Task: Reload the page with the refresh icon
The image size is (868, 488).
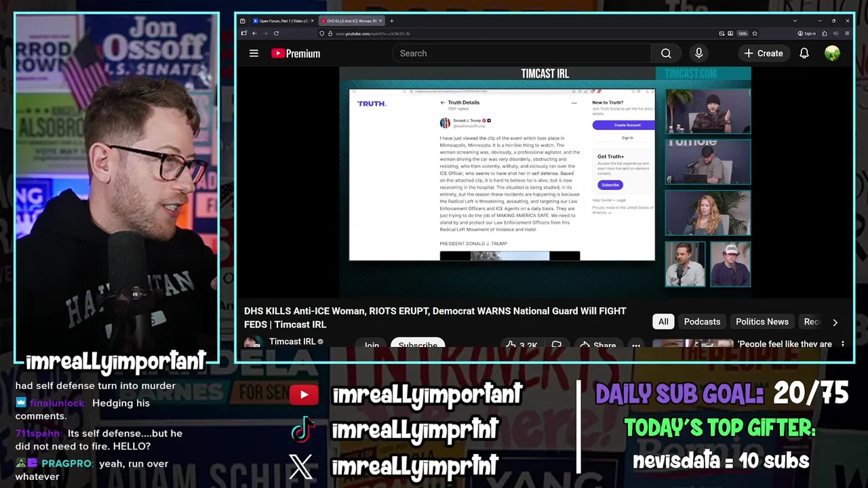Action: pos(276,33)
